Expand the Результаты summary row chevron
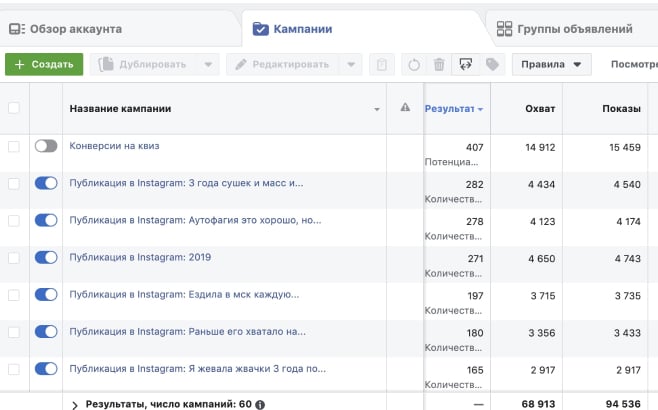The height and width of the screenshot is (410, 658). click(74, 404)
